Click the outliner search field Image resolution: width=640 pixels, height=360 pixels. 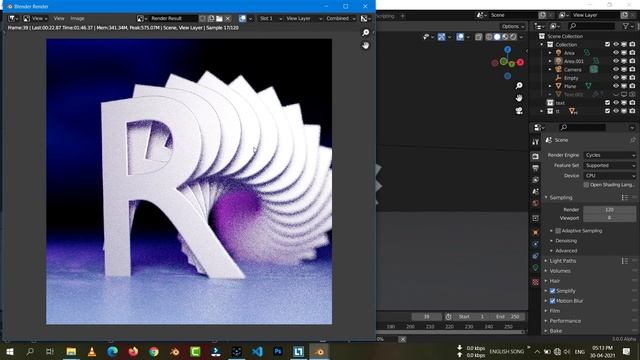click(x=591, y=26)
